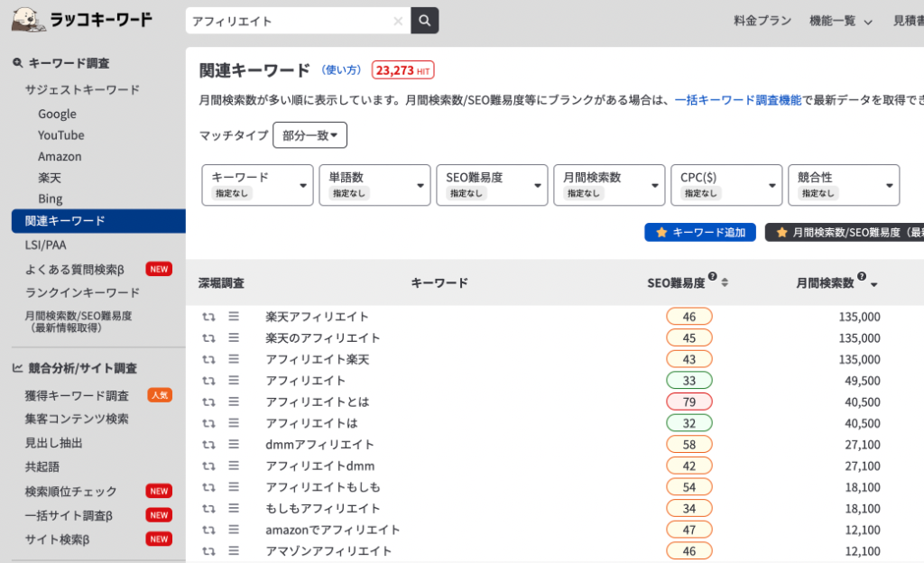The width and height of the screenshot is (924, 563).
Task: Select LSI/PAA in the sidebar
Action: pos(45,245)
